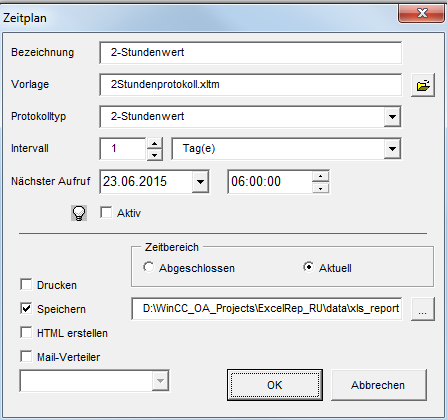The height and width of the screenshot is (420, 447).
Task: Uncheck the Speichern checkbox
Action: (26, 309)
